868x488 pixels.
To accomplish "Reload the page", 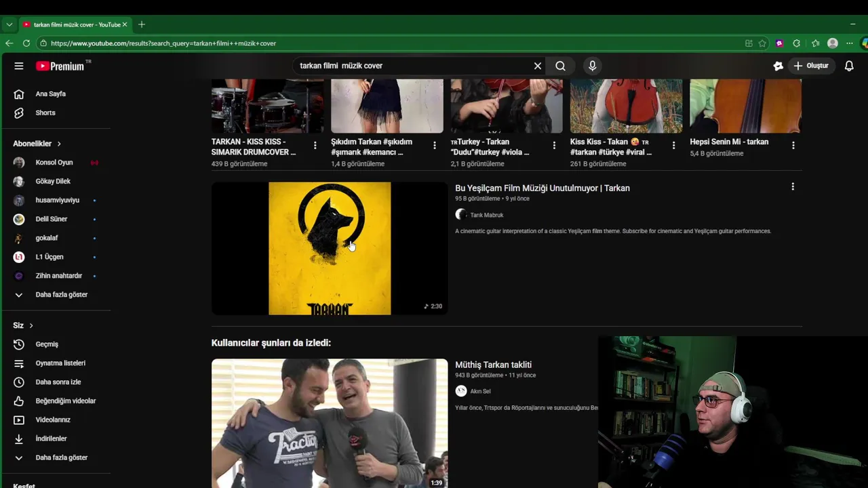I will tap(26, 43).
